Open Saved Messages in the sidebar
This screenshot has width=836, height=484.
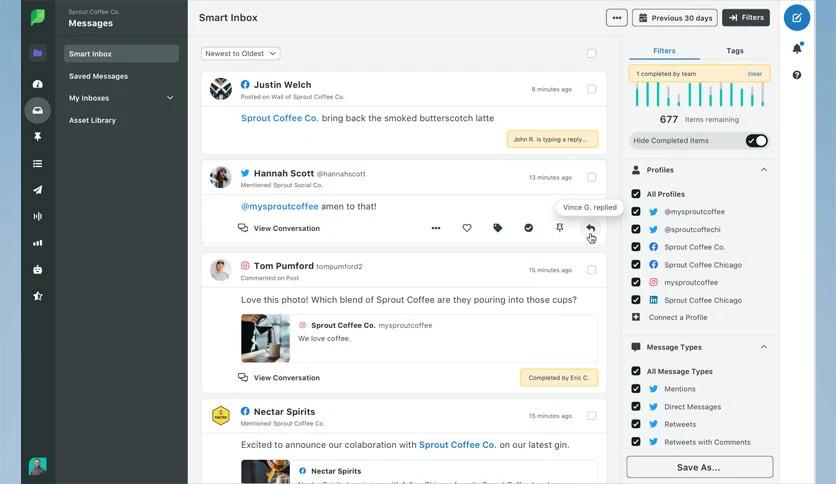[x=98, y=76]
